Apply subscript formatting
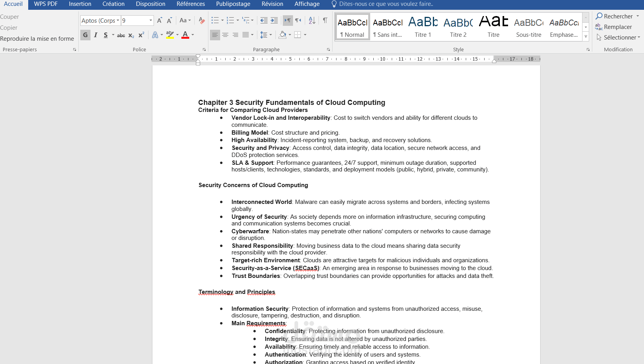Viewport: 644px width, 364px height. point(131,35)
